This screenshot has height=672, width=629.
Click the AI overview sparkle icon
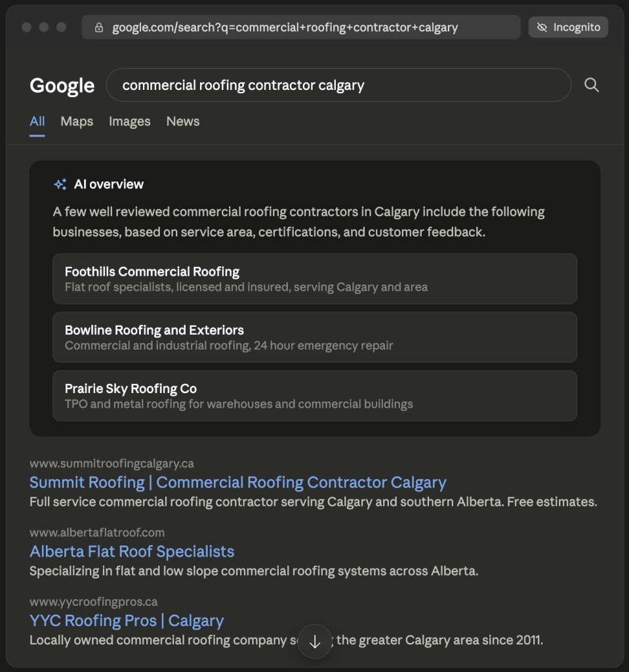click(x=60, y=184)
